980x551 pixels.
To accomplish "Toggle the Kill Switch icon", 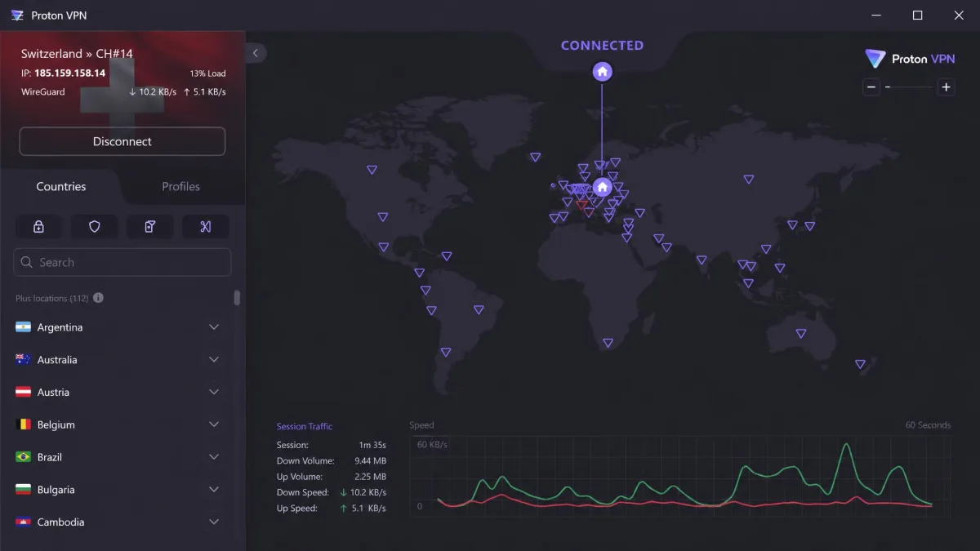I will pyautogui.click(x=149, y=227).
